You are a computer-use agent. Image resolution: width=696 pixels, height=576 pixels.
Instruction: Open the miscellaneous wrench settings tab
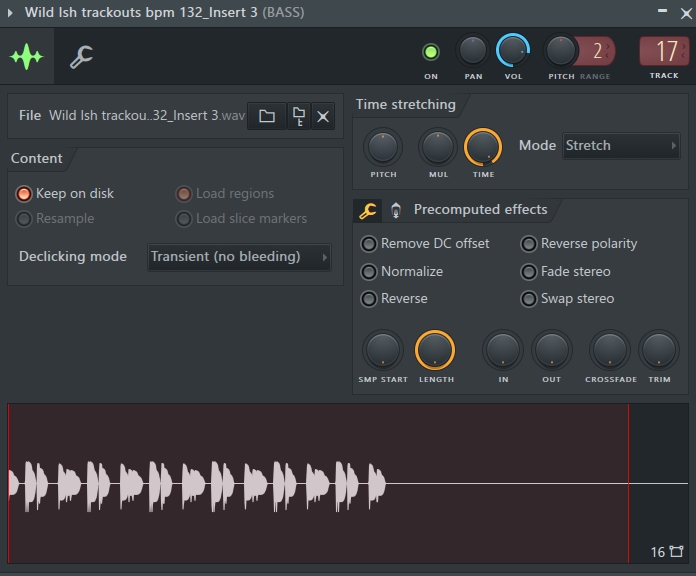pyautogui.click(x=81, y=56)
